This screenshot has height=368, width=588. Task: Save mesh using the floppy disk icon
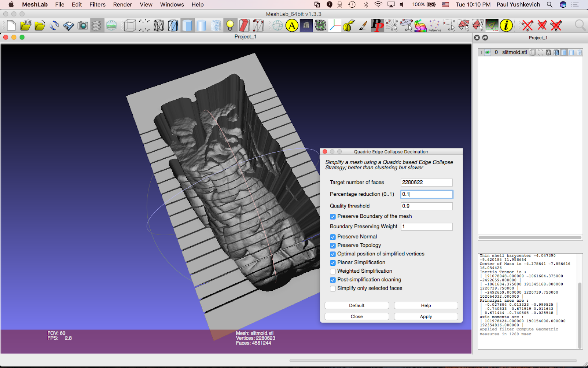click(x=68, y=25)
